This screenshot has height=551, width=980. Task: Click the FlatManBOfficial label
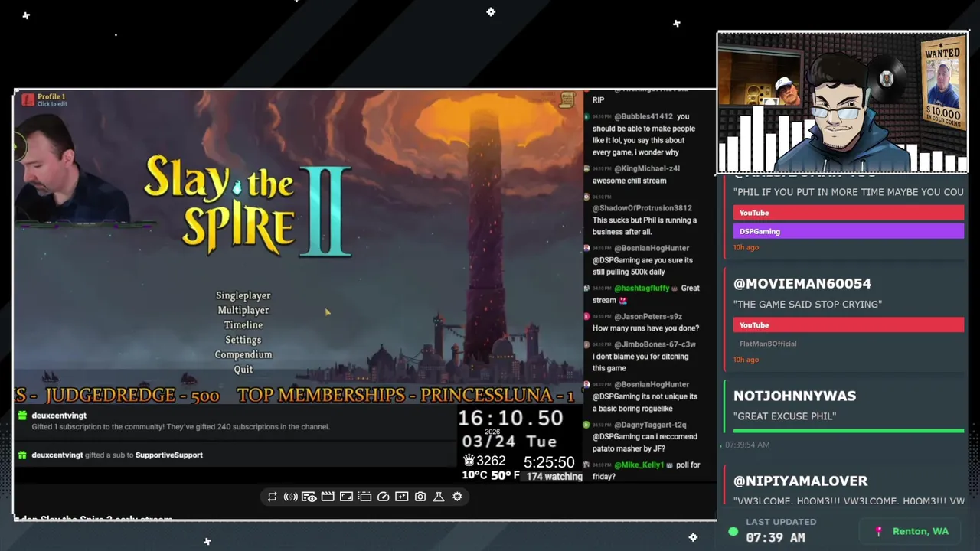[x=768, y=344]
